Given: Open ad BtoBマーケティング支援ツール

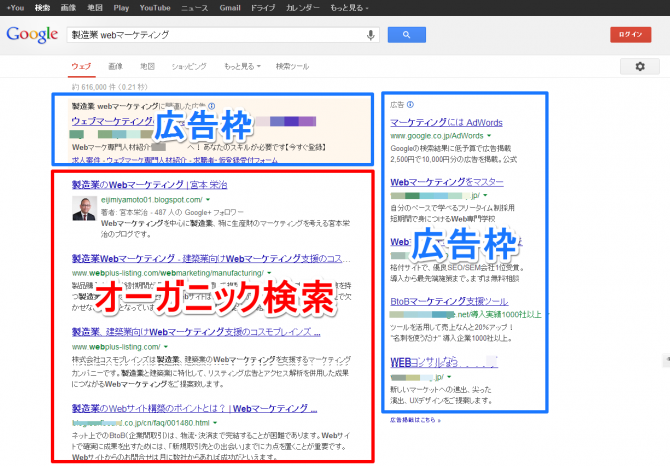Looking at the screenshot, I should point(449,301).
